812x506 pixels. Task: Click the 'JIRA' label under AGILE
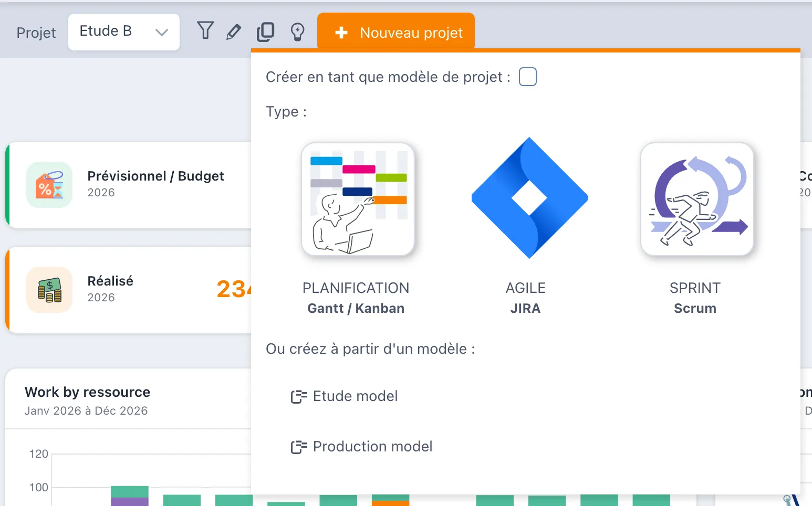coord(525,308)
